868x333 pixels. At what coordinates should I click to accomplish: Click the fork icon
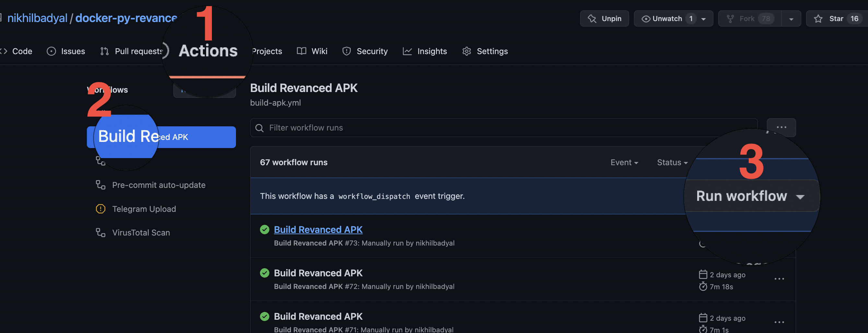(730, 19)
